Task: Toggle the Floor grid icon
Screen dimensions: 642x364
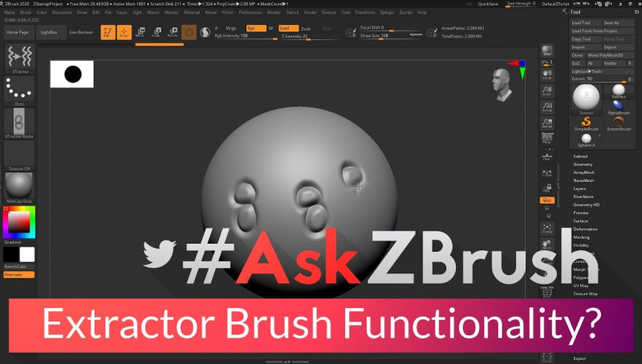Action: [x=547, y=156]
